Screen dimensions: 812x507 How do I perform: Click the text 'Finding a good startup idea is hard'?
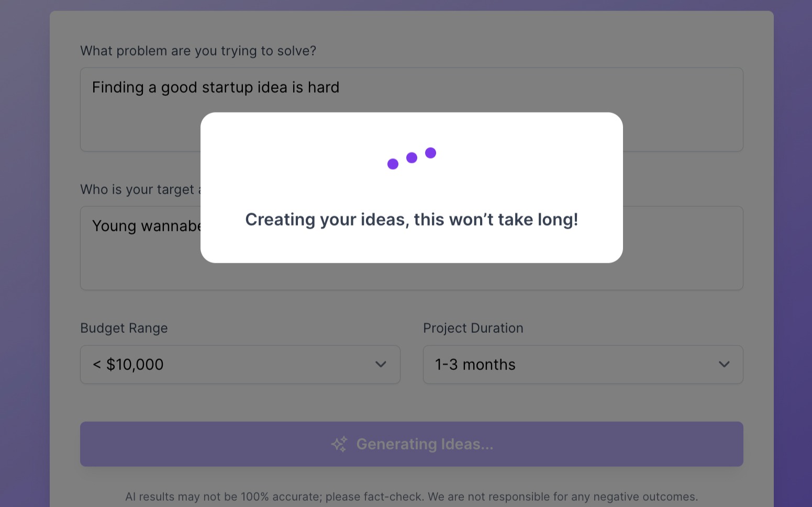point(216,87)
